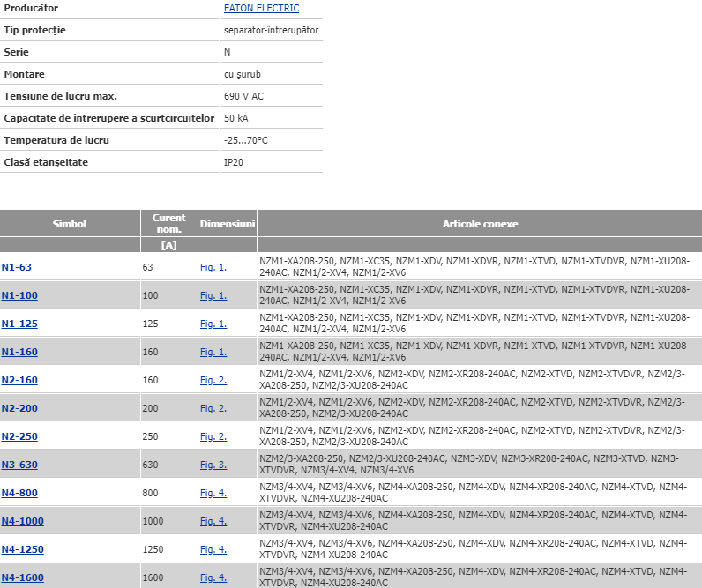The image size is (702, 588).
Task: View Fig. 4. dimensions for N4-1000
Action: tap(213, 521)
